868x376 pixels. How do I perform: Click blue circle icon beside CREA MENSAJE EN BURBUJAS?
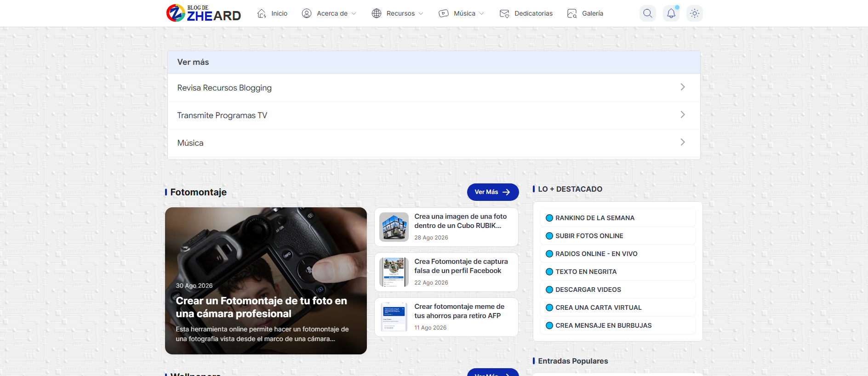549,325
